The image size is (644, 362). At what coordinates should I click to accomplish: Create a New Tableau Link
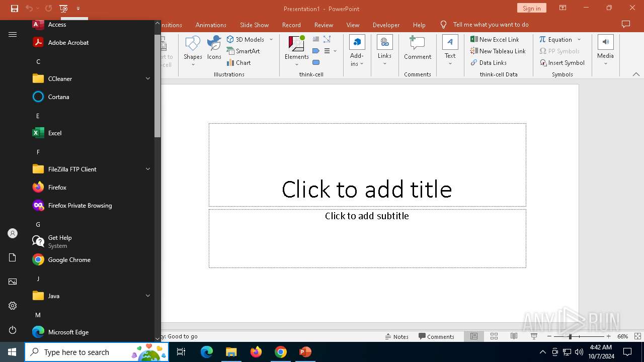point(498,51)
